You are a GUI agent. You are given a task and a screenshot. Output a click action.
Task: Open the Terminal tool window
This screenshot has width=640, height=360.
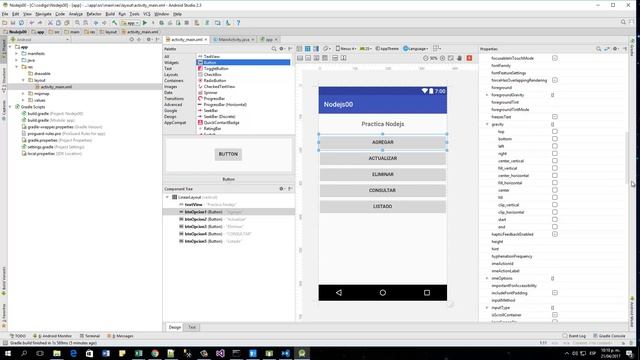[90, 336]
